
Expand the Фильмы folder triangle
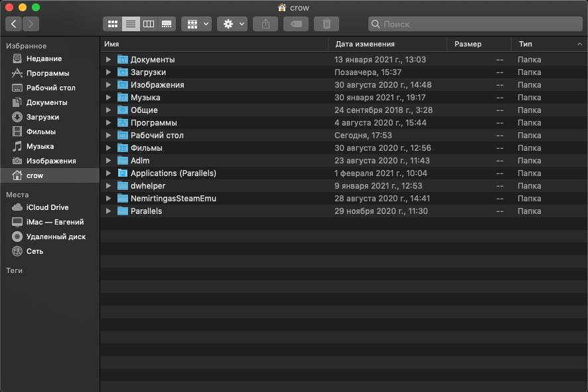108,148
